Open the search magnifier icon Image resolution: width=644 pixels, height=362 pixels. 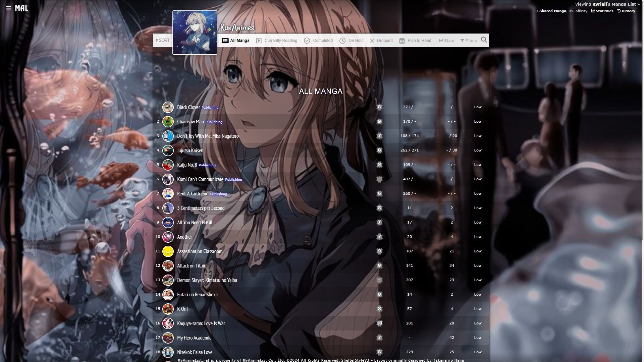[x=484, y=40]
